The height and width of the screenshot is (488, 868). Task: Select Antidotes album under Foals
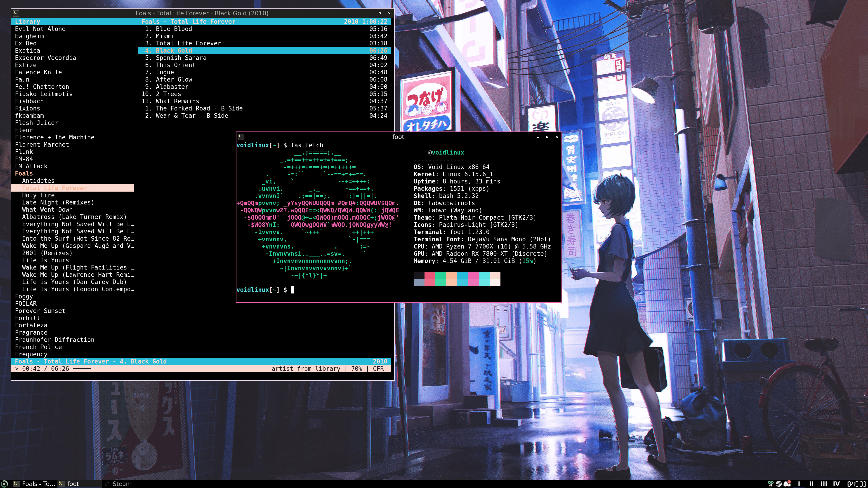click(38, 181)
